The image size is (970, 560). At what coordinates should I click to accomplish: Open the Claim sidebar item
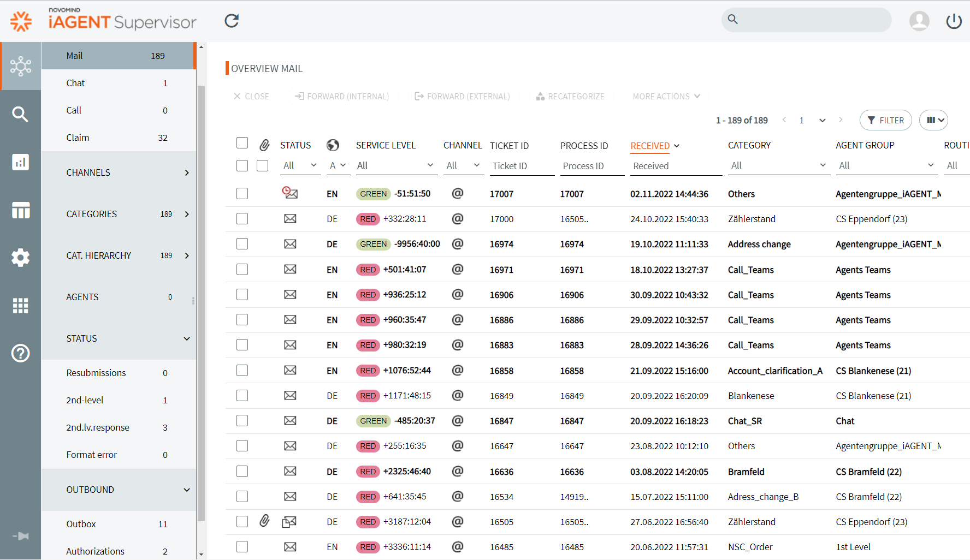point(78,138)
